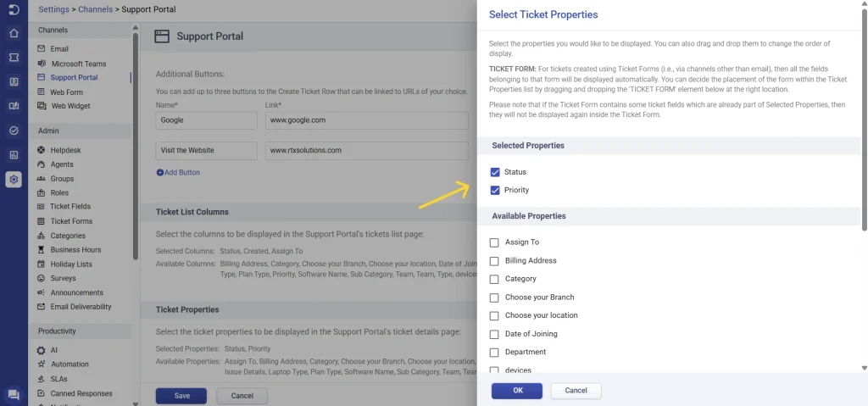Viewport: 868px width, 406px height.
Task: Select the settings gear icon in rail
Action: coord(14,180)
